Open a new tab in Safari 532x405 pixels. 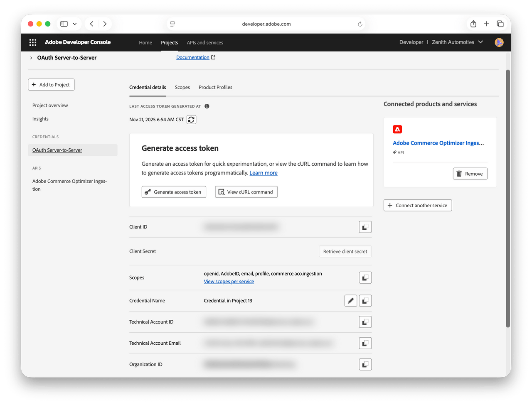click(x=486, y=24)
